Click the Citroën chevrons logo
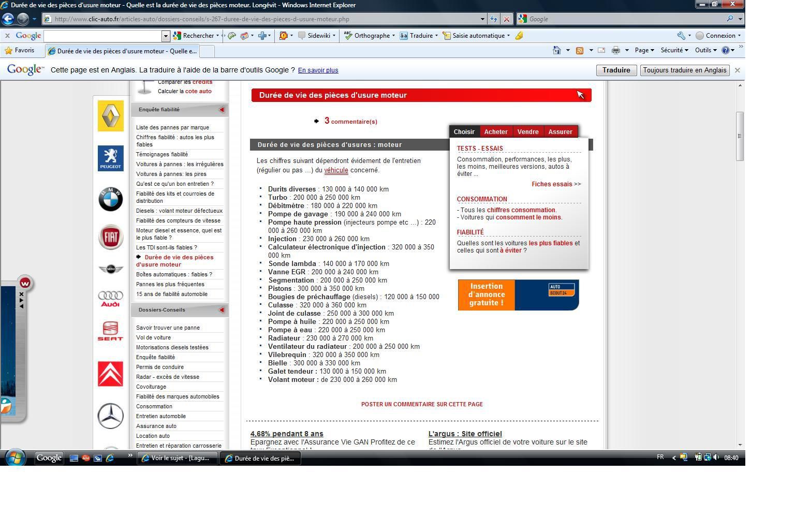This screenshot has height=532, width=795. [x=111, y=374]
